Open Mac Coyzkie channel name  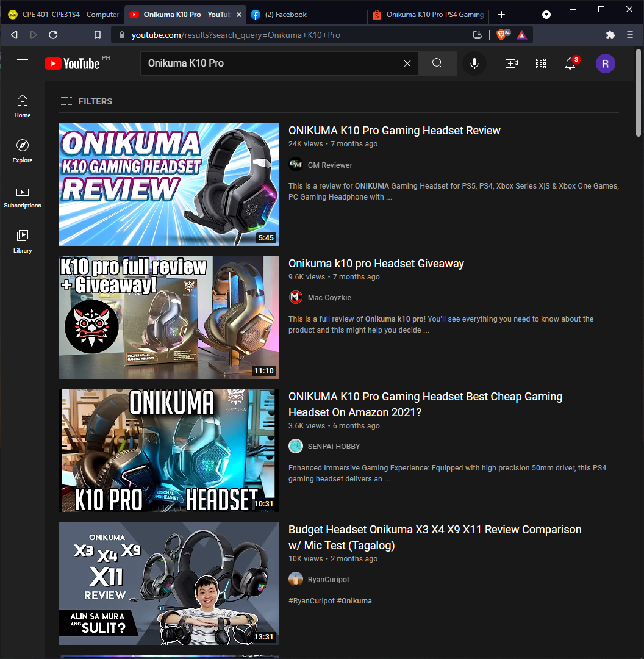[x=329, y=298]
